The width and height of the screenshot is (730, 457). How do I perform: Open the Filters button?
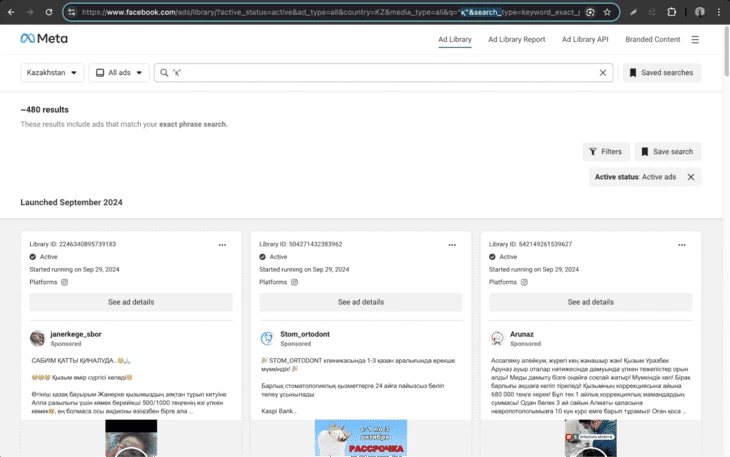pyautogui.click(x=606, y=152)
